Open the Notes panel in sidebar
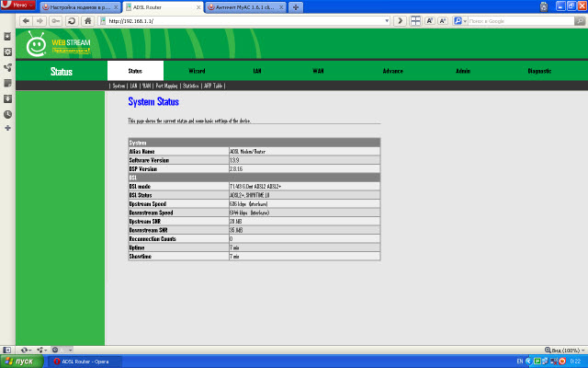Screen dimensions: 588x368 [7, 83]
